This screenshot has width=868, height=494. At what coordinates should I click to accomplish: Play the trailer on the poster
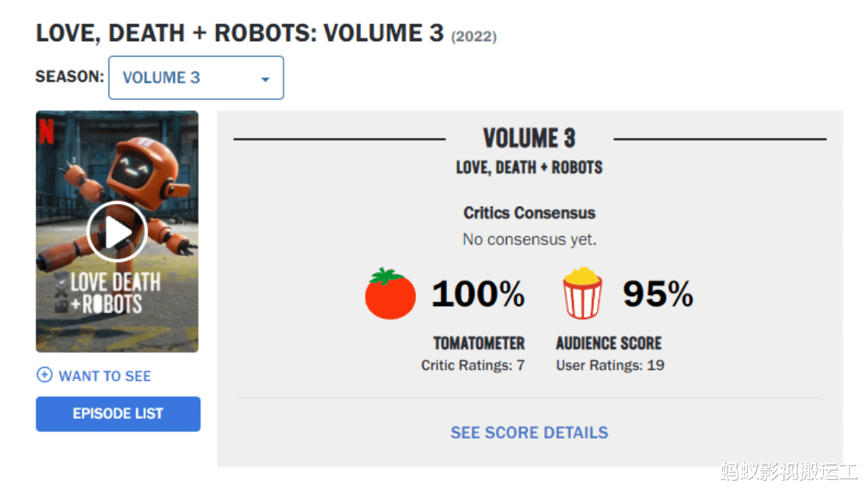(116, 232)
